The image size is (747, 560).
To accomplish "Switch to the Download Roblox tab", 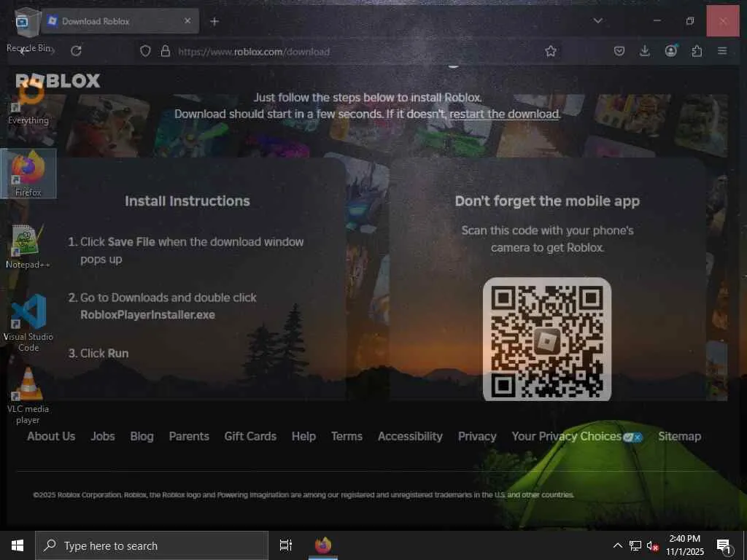I will coord(120,21).
